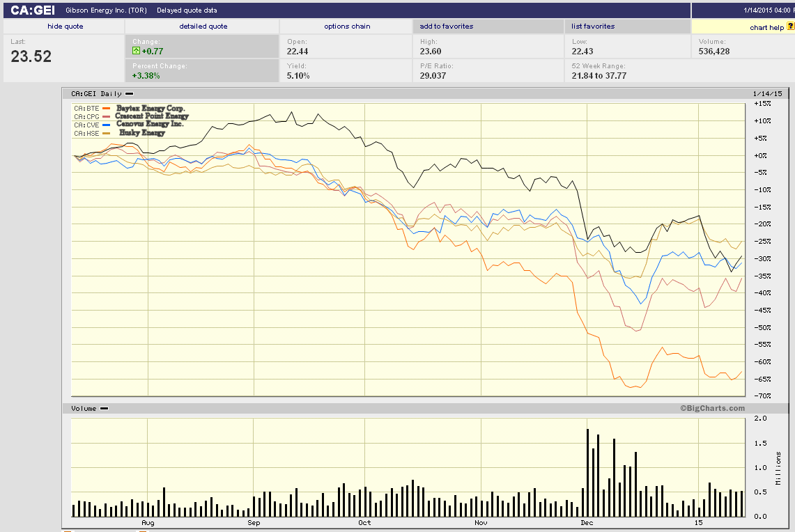Open list favorites link
This screenshot has width=795, height=532.
coord(593,26)
